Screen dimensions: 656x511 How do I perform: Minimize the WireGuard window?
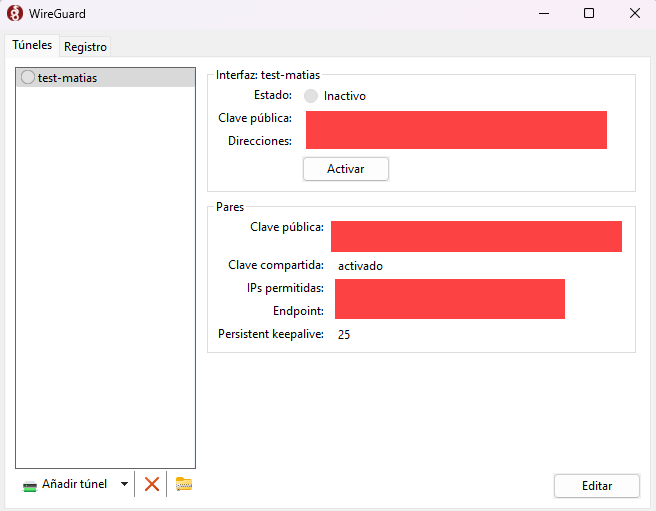coord(544,13)
